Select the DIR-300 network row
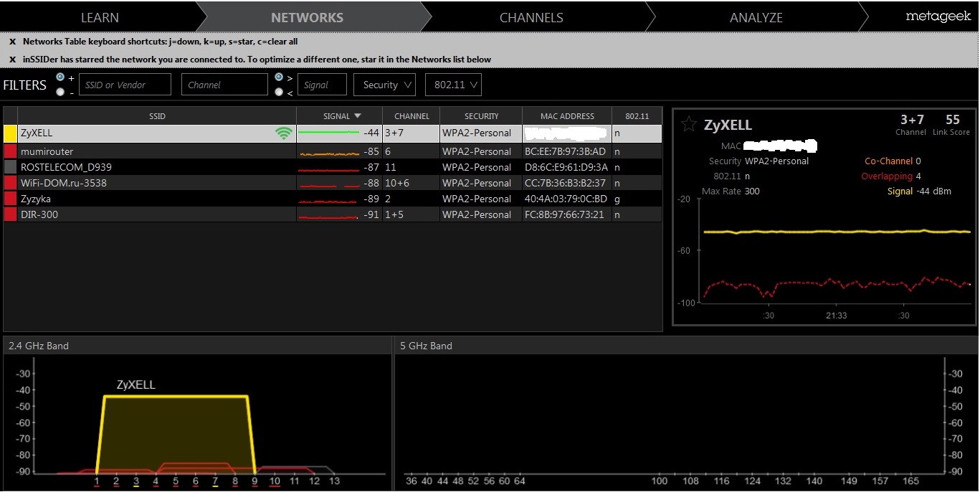 tap(333, 214)
